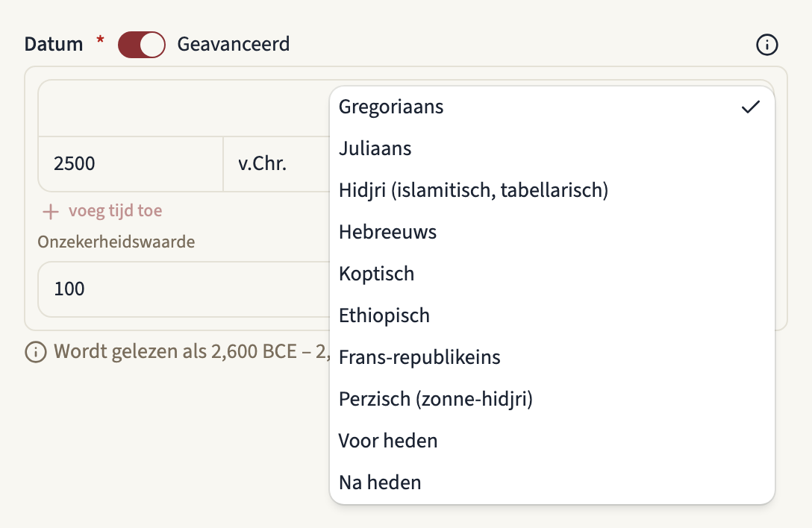812x528 pixels.
Task: Click the Onzekerheidswaarde field with 100
Action: coord(184,289)
